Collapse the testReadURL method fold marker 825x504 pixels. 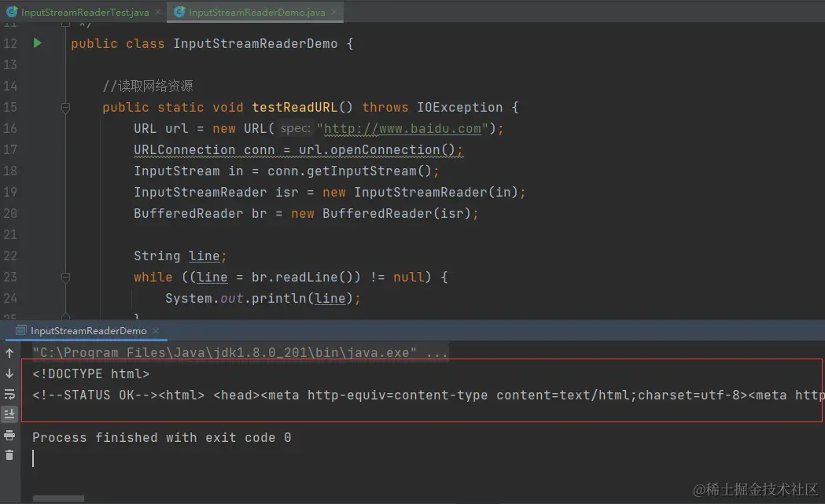point(66,108)
